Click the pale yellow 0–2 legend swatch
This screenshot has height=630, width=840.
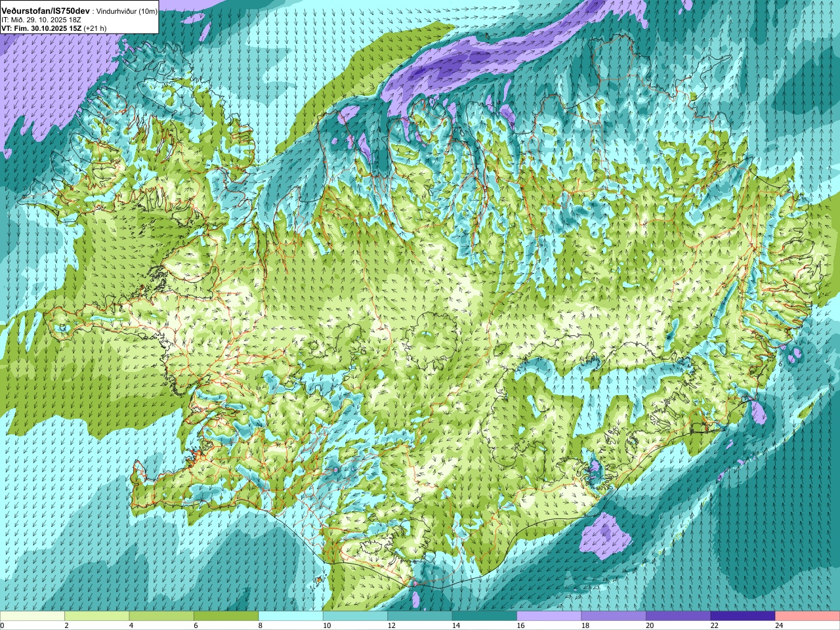tap(32, 616)
